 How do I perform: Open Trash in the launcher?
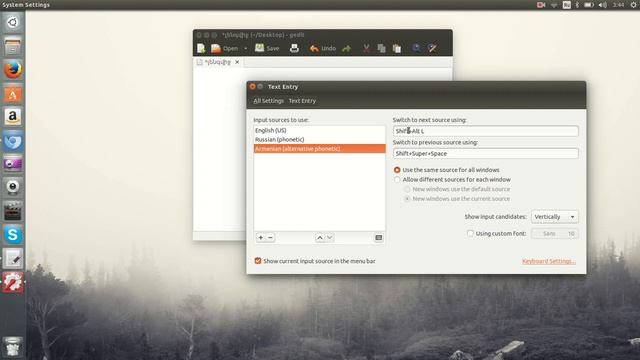coord(13,347)
